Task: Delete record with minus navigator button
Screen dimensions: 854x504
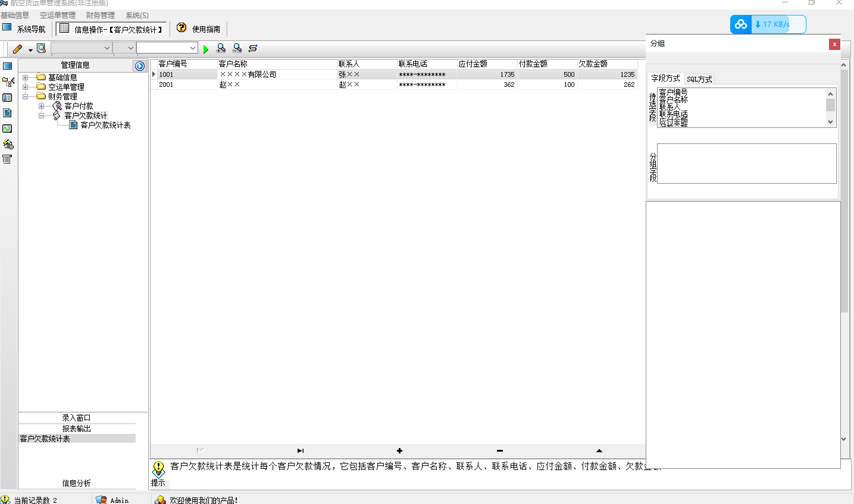Action: click(x=499, y=450)
